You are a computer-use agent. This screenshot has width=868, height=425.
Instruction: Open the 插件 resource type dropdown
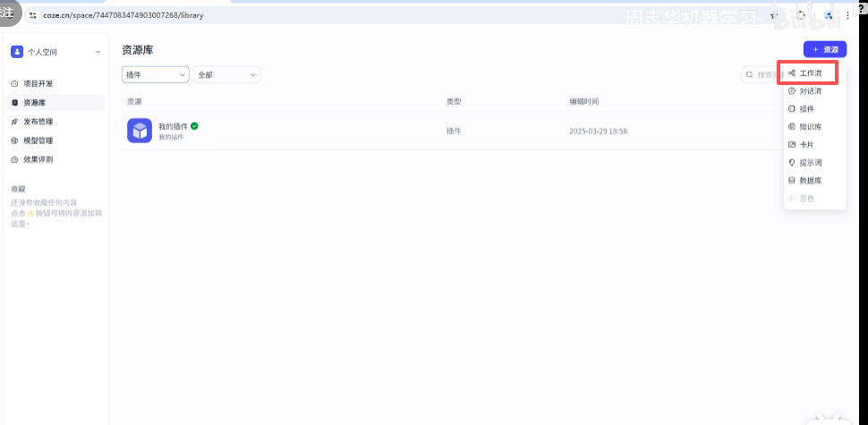coord(155,75)
